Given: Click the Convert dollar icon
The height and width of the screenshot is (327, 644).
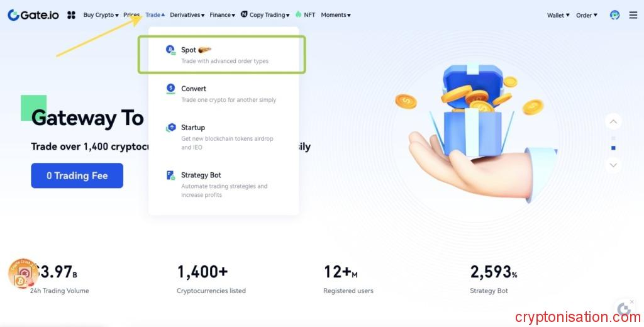Looking at the screenshot, I should [170, 89].
